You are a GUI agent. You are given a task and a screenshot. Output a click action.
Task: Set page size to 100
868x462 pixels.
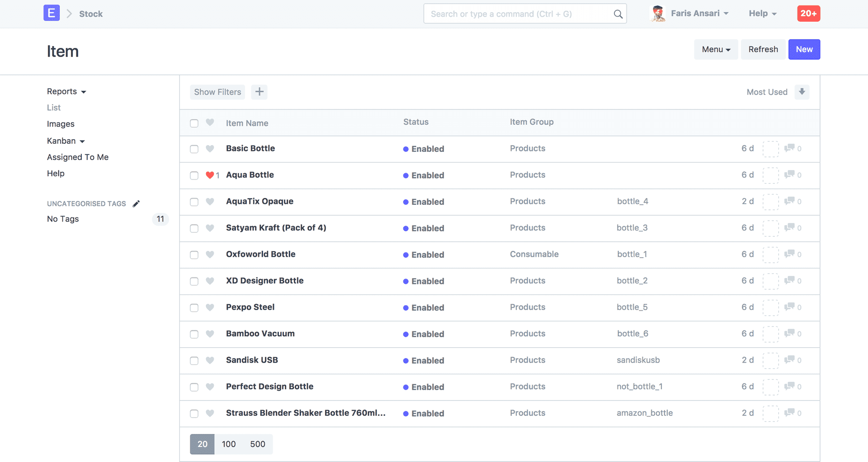click(229, 444)
